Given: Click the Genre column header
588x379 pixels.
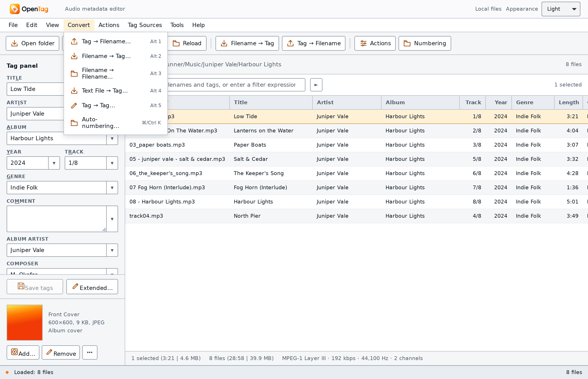Looking at the screenshot, I should [533, 102].
